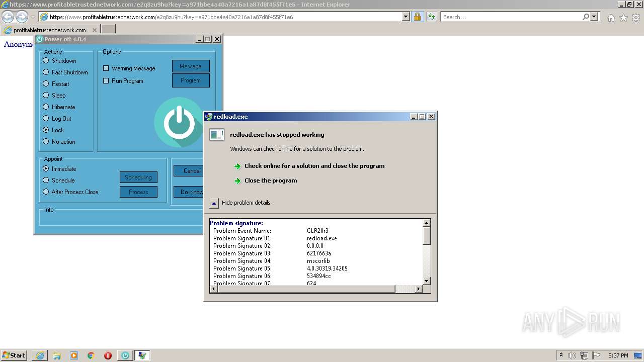Click problem details horizontal scrollbar right arrow
Viewport: 644px width, 362px height.
pos(418,289)
